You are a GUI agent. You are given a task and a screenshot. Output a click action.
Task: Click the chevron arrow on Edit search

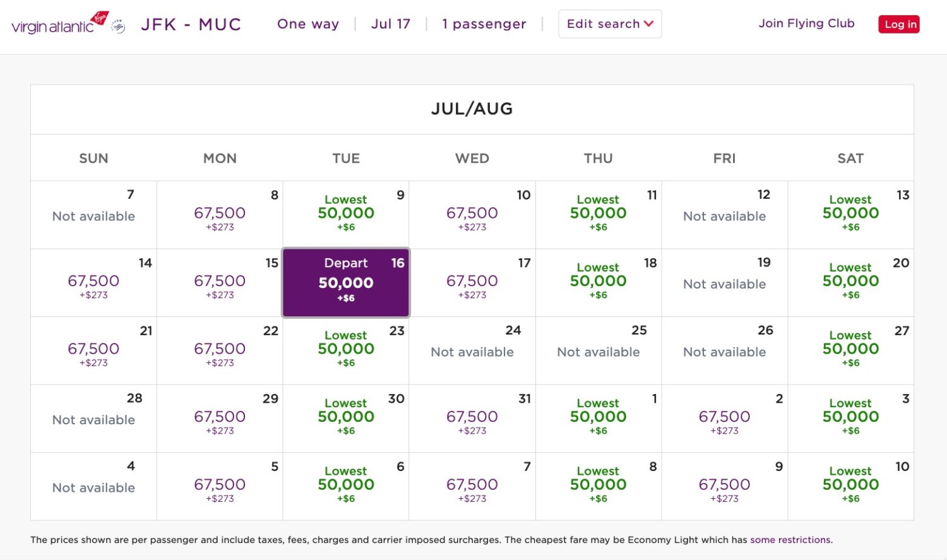pyautogui.click(x=650, y=24)
